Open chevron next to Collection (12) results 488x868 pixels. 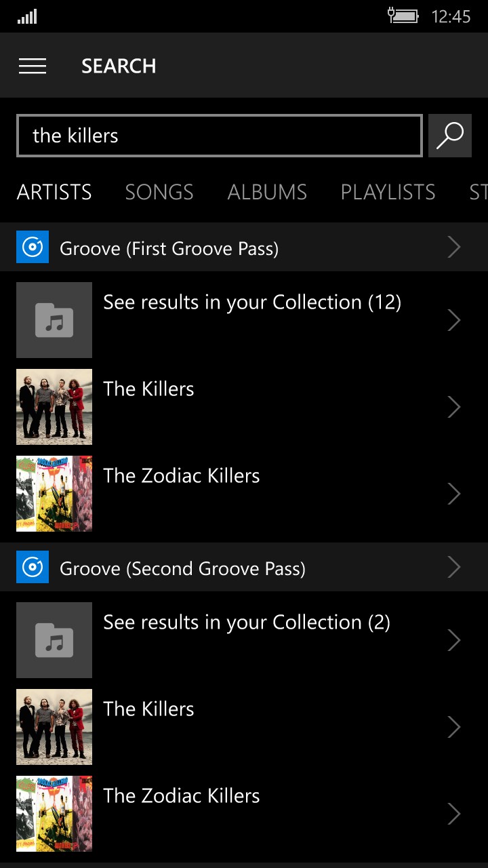[x=454, y=320]
